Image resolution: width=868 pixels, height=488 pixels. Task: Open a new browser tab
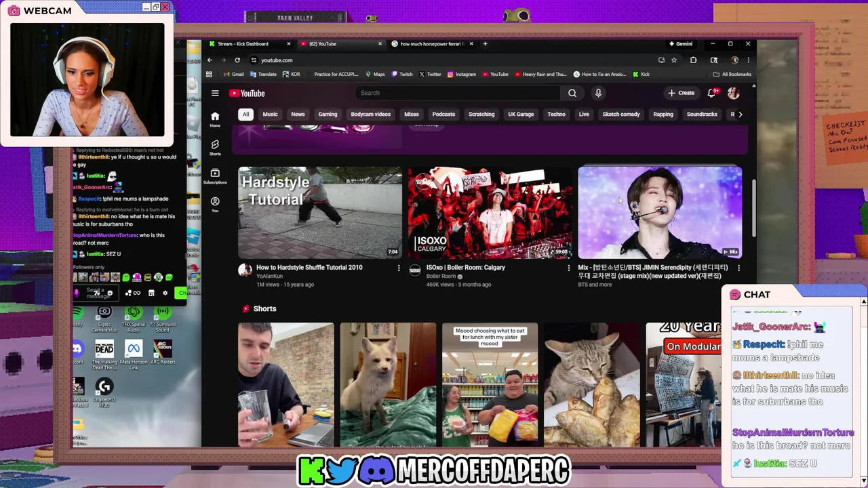point(485,44)
